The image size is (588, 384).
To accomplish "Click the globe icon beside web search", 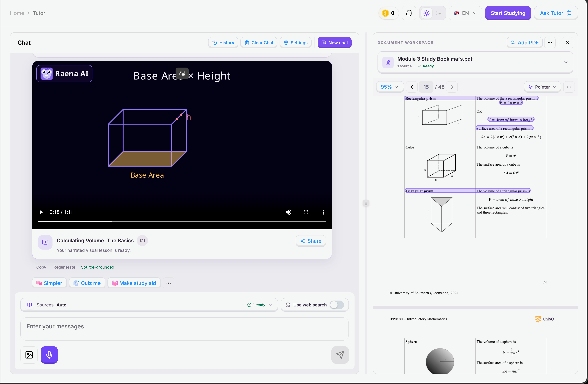I will click(x=288, y=305).
